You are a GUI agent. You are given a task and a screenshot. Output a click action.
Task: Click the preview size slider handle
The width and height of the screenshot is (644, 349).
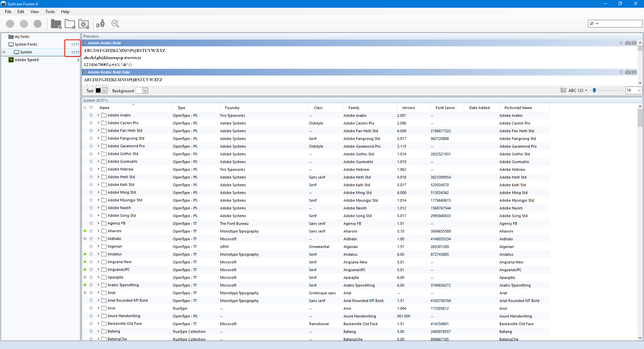pyautogui.click(x=594, y=90)
